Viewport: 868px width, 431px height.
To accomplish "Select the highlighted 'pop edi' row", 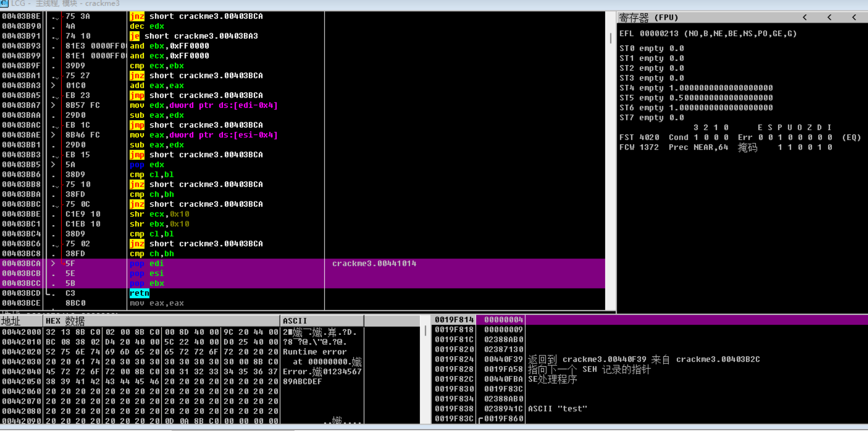I will (302, 263).
